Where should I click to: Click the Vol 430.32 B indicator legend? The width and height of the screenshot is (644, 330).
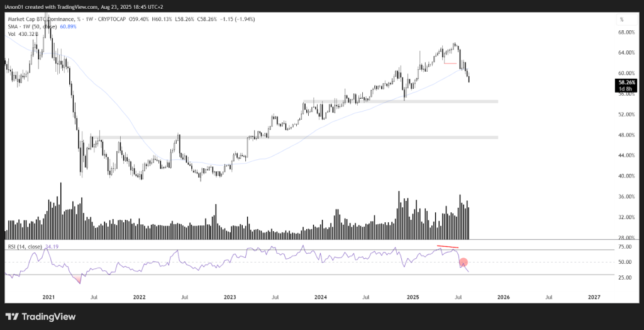(23, 33)
